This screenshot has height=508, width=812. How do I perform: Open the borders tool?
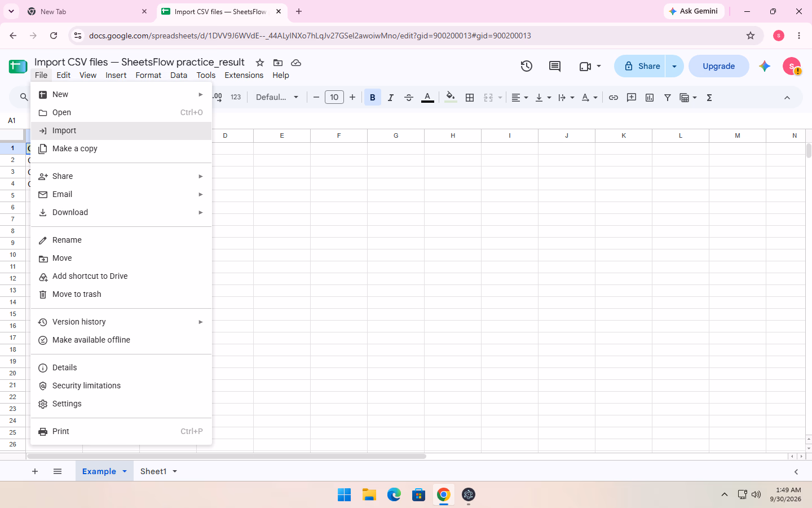click(x=470, y=98)
